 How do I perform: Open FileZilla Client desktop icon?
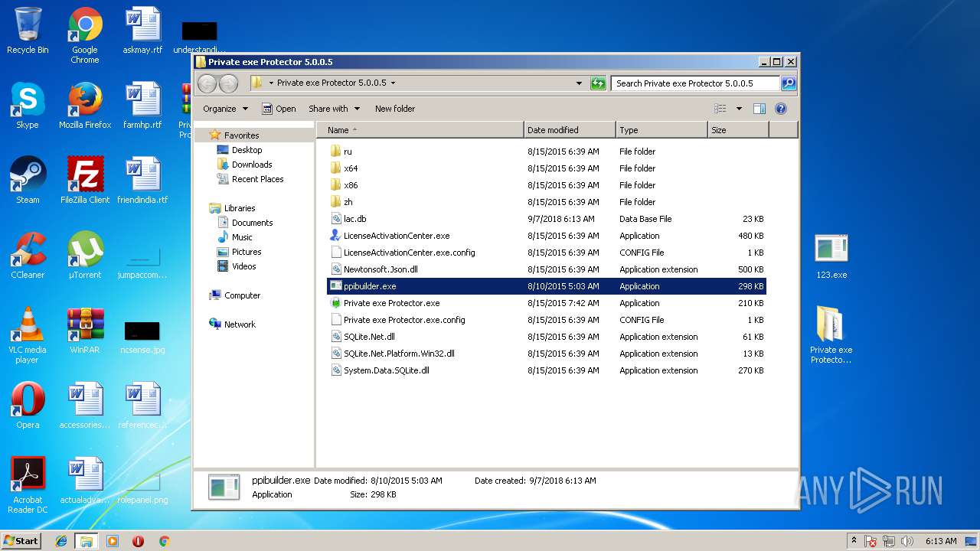pyautogui.click(x=85, y=181)
